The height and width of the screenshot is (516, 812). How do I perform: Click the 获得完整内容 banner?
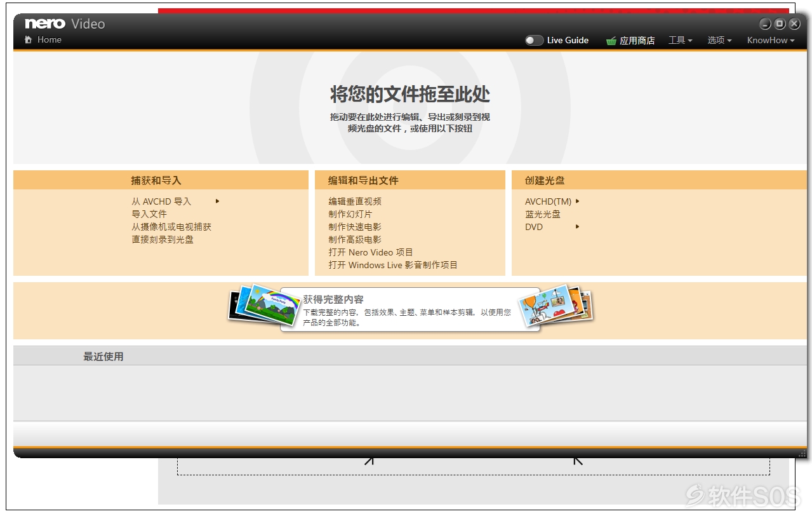tap(409, 309)
